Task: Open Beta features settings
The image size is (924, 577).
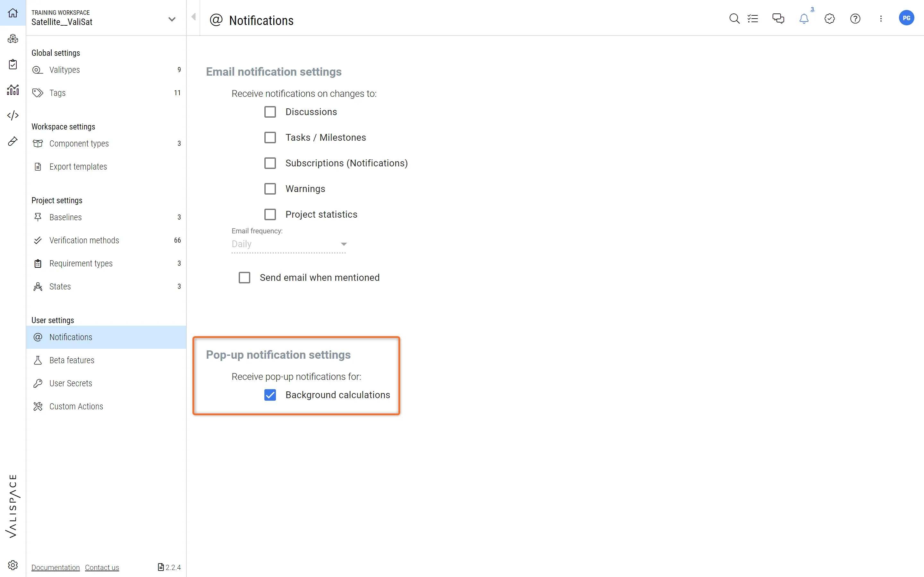Action: pyautogui.click(x=72, y=360)
